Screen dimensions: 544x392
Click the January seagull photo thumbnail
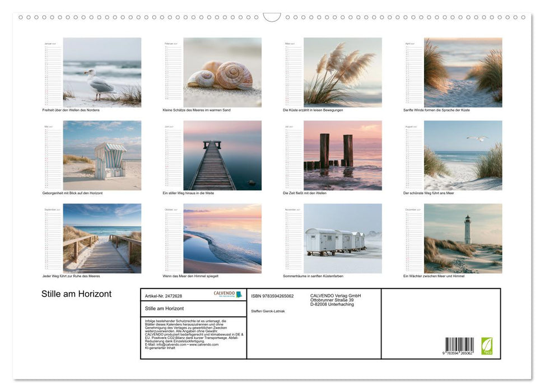click(x=102, y=72)
